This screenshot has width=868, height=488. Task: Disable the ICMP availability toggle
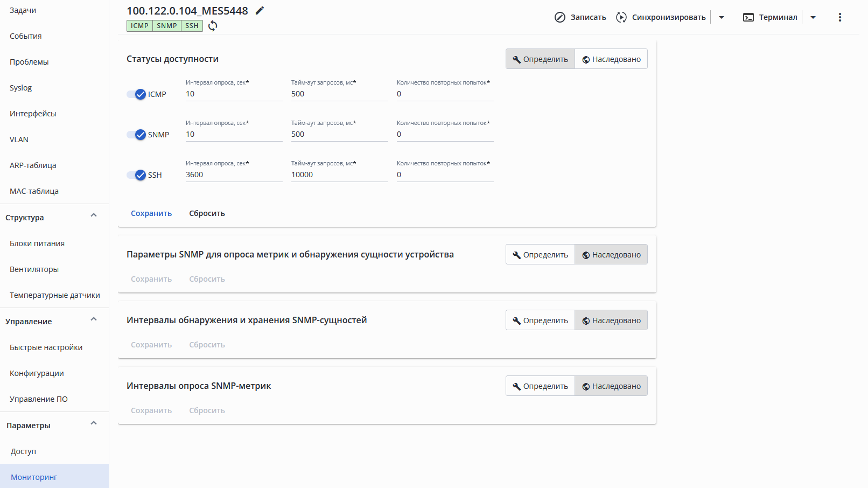(137, 95)
